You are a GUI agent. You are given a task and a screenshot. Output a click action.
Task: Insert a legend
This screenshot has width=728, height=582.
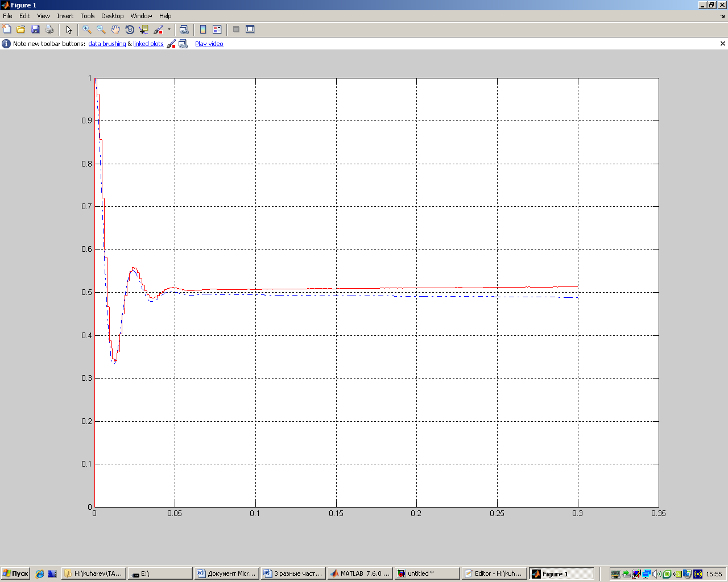tap(217, 29)
